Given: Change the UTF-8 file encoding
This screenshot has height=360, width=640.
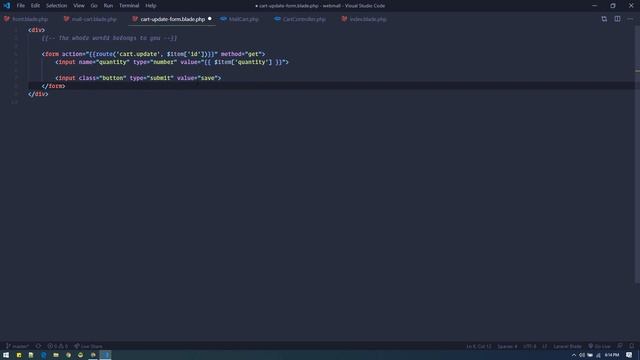Looking at the screenshot, I should click(529, 346).
